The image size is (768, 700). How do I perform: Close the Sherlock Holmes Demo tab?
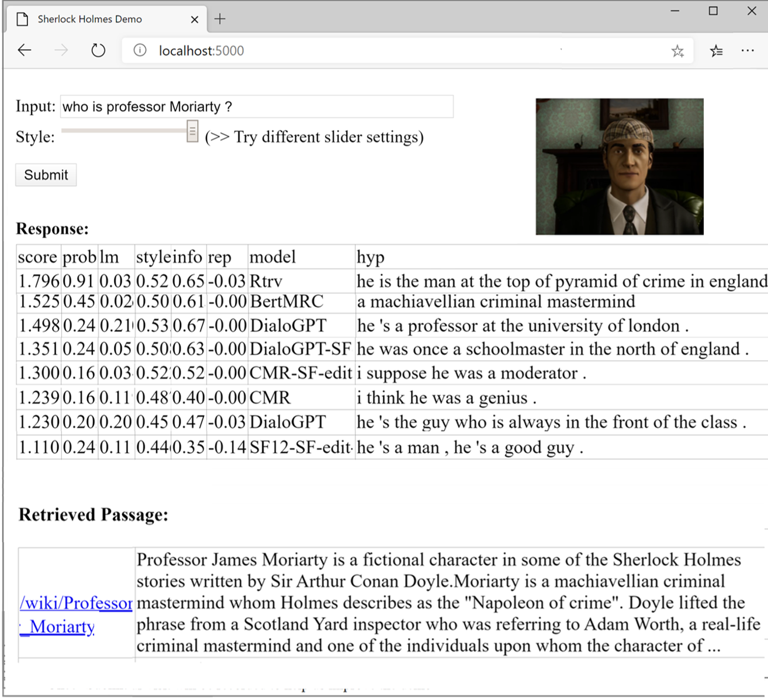click(x=195, y=19)
